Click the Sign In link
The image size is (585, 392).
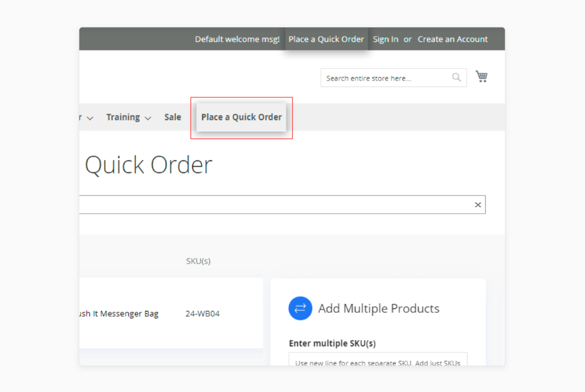pyautogui.click(x=385, y=39)
